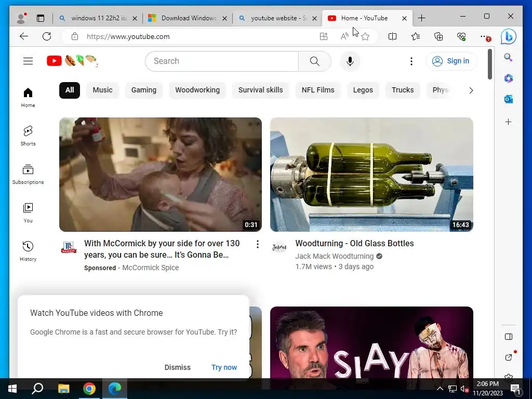Image resolution: width=532 pixels, height=399 pixels.
Task: Open Edge Settings and more menu
Action: click(x=485, y=36)
